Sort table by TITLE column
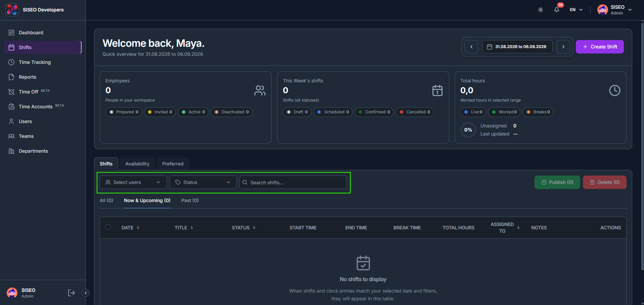The width and height of the screenshot is (644, 305). [x=184, y=228]
